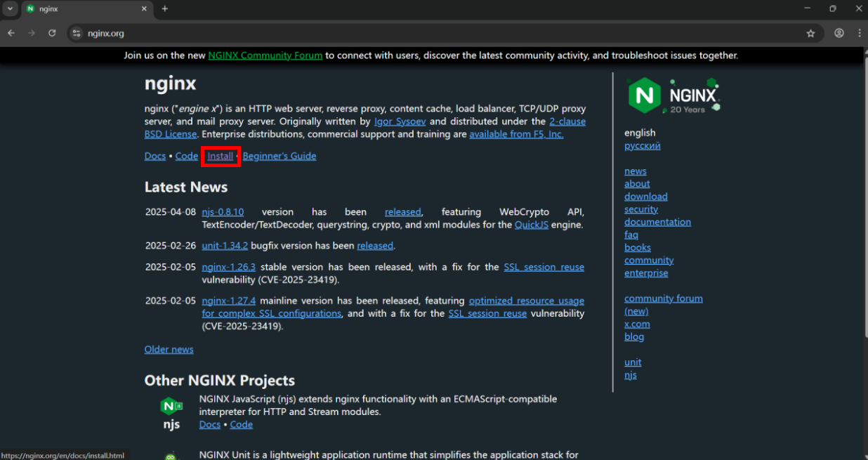Open the about sidebar link
This screenshot has height=460, width=868.
coord(637,184)
